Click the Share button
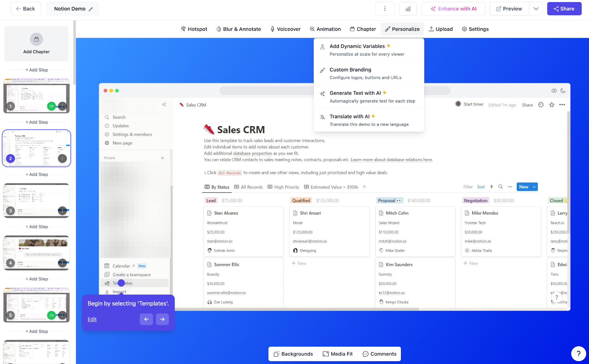Screen dimensions: 589x364 [564, 9]
